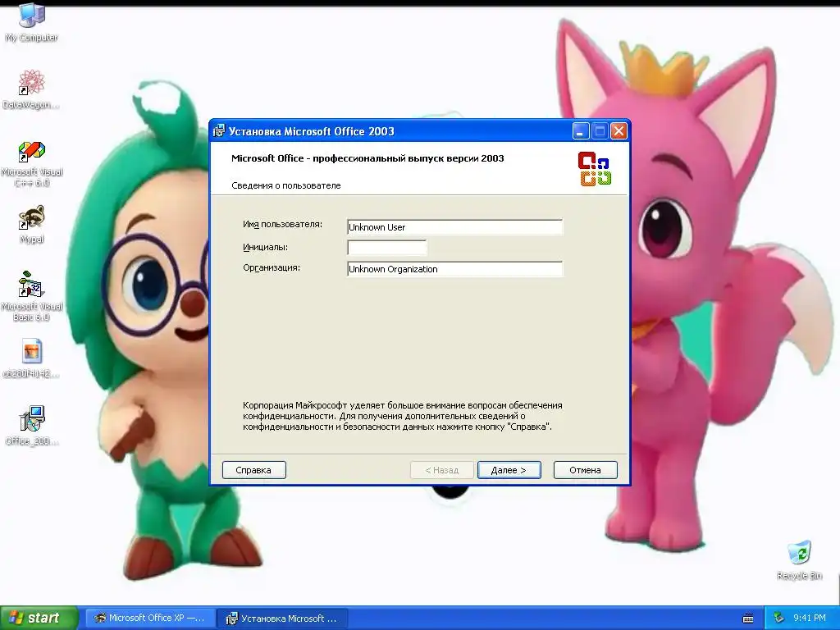Open the Start menu
Screen dimensions: 840x630
click(39, 618)
